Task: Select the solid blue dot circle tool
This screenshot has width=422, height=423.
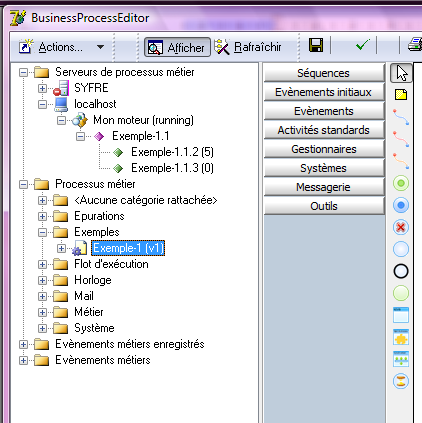Action: (401, 205)
